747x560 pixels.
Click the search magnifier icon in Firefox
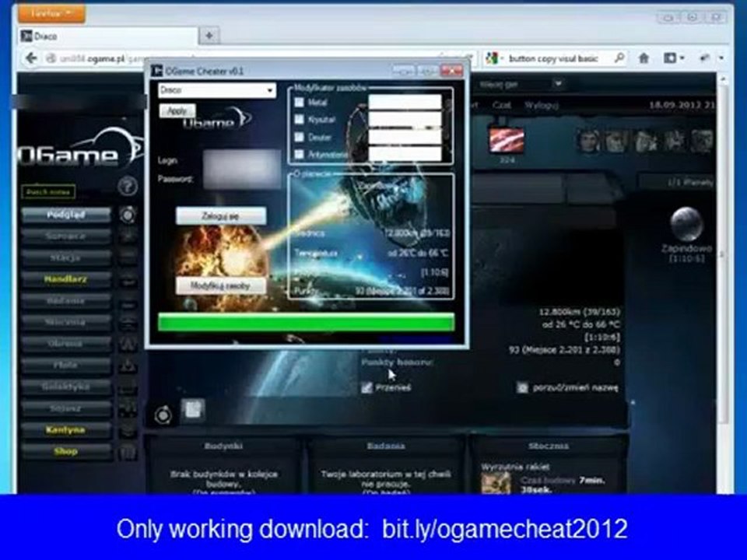click(619, 58)
